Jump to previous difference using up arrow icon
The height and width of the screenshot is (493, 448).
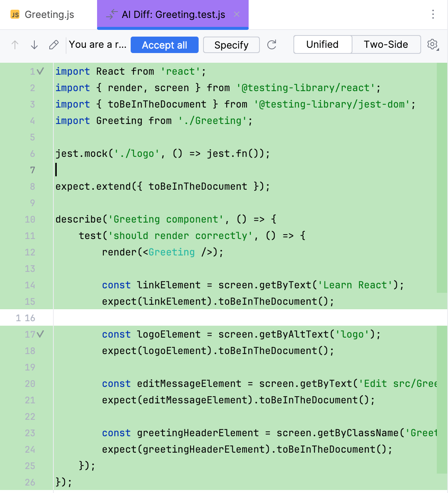click(15, 44)
